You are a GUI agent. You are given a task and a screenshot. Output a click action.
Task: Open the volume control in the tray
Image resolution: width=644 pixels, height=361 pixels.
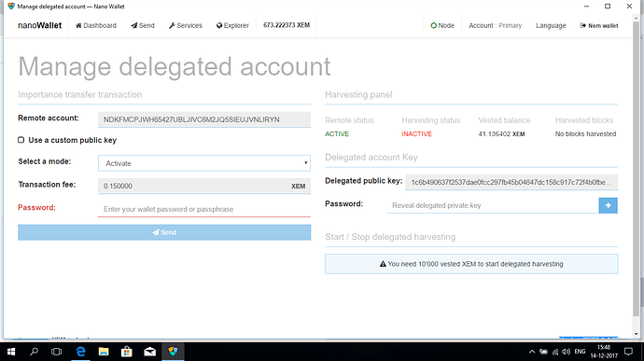[x=567, y=352]
